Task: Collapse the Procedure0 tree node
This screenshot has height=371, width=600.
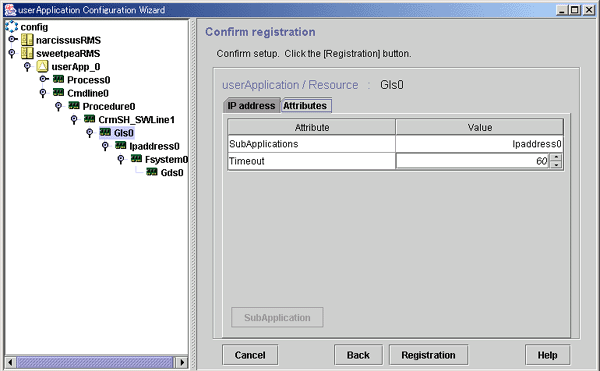Action: (59, 106)
